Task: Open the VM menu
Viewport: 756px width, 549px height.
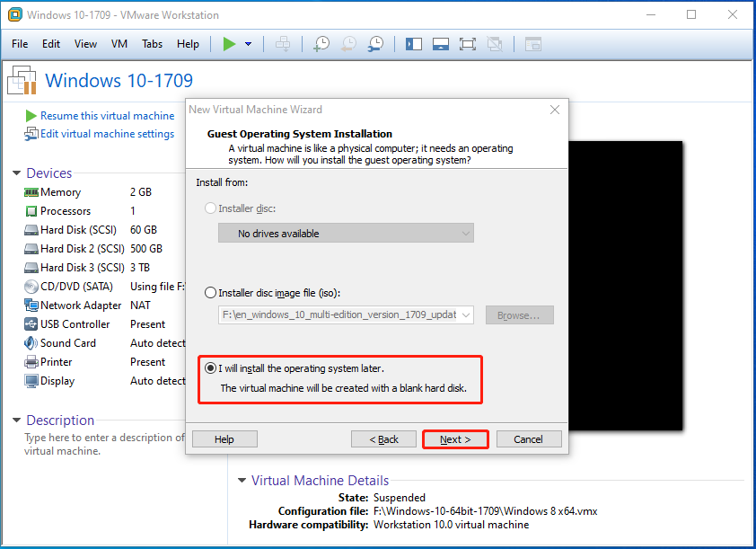Action: click(x=119, y=44)
